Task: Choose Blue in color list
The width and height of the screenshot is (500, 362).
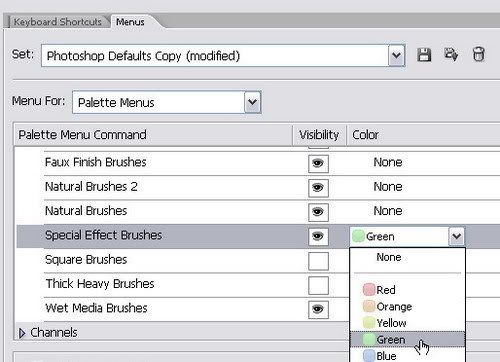Action: (x=407, y=355)
